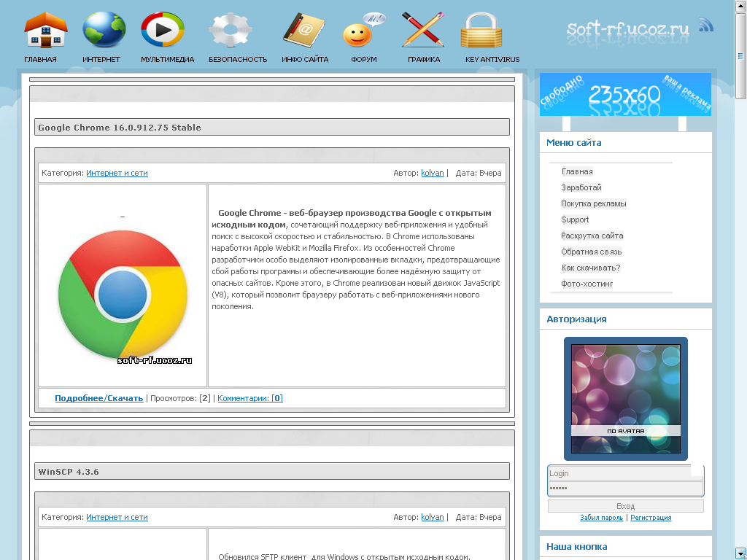Click the Просмотров: [2] view counter

coord(180,398)
